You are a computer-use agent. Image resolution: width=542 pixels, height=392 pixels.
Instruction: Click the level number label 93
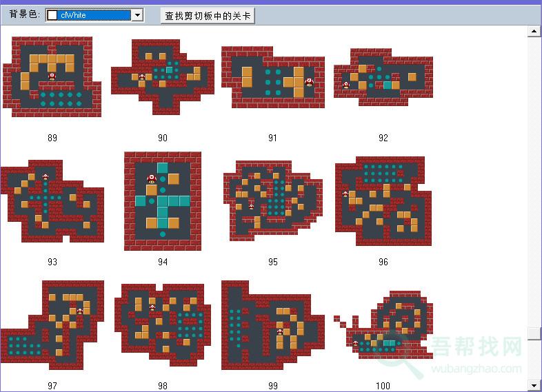pos(52,262)
